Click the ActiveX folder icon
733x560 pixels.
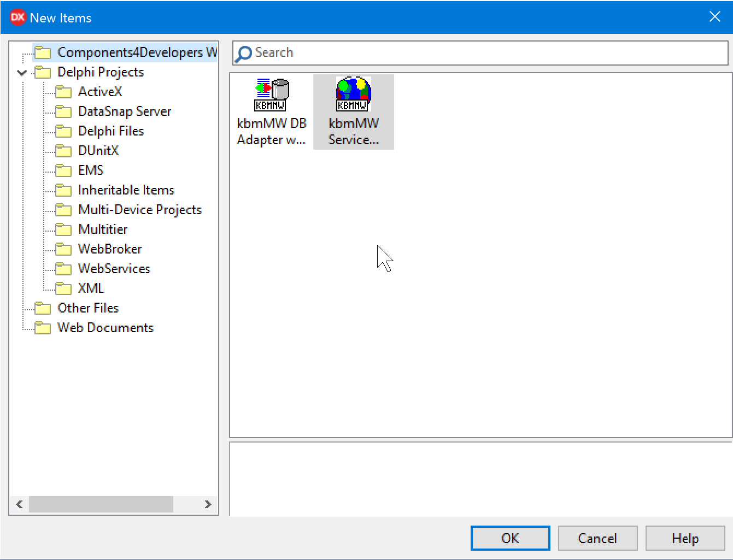(63, 92)
